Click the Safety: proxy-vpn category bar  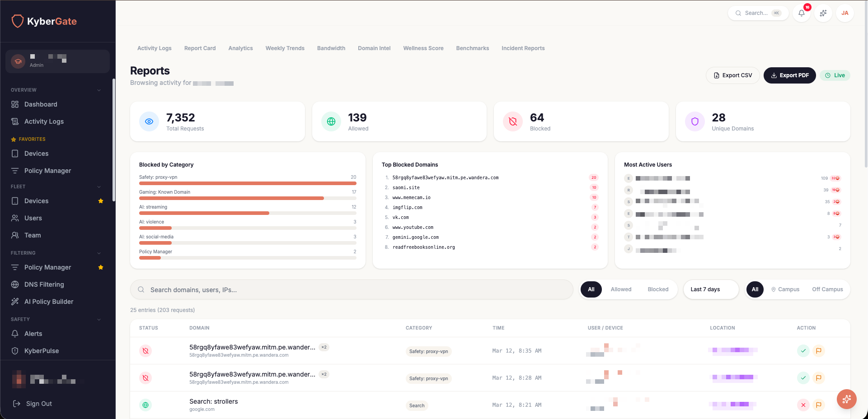(248, 183)
